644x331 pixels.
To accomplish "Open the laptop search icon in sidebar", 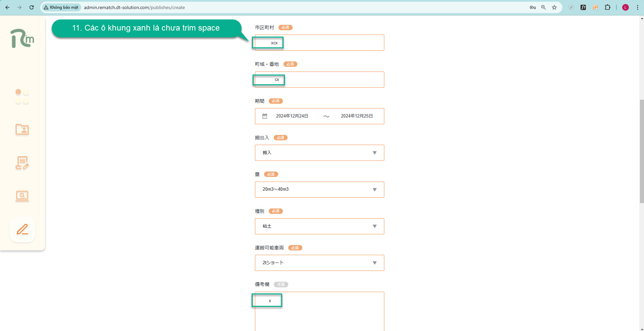I will (22, 196).
